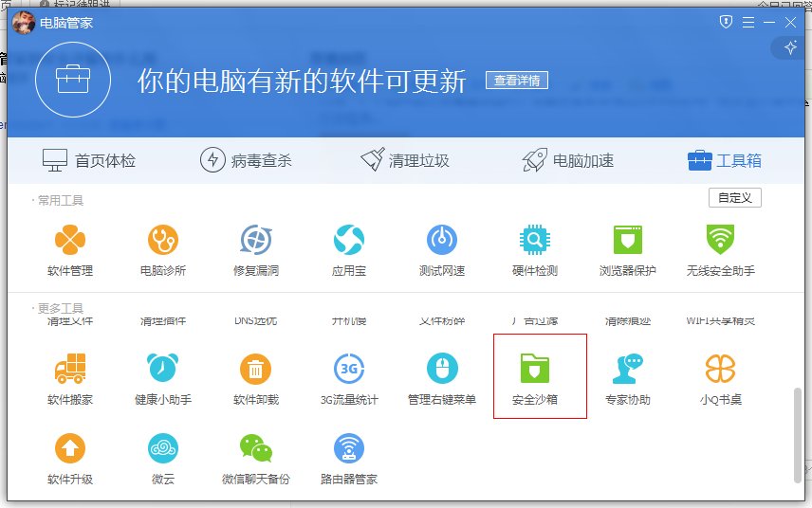Open the 软件升级 arrow icon

point(70,448)
